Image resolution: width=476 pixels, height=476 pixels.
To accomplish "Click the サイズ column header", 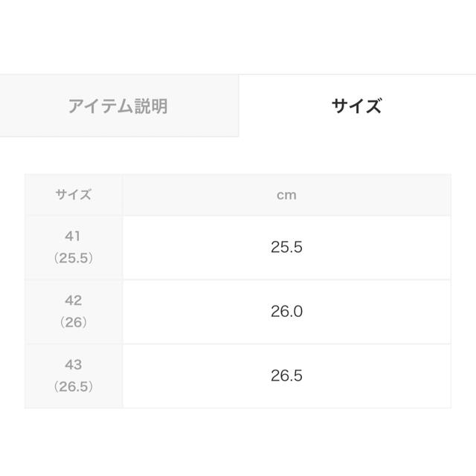I will coord(74,195).
